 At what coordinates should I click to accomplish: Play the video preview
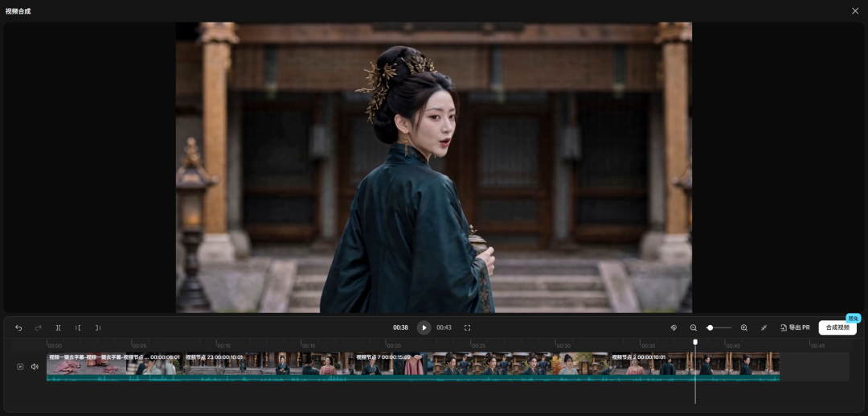pos(424,328)
